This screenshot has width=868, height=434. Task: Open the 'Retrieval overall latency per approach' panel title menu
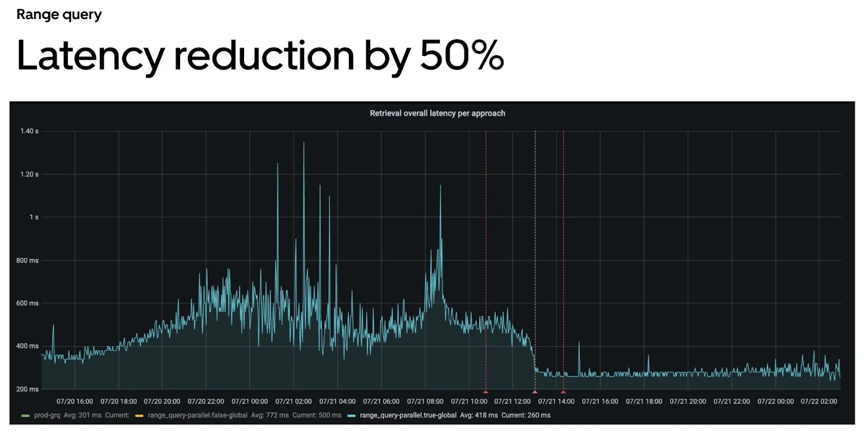click(x=437, y=113)
